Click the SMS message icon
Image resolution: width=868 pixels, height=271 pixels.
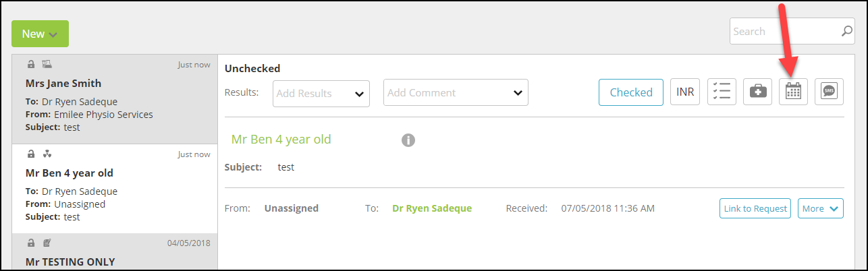click(x=829, y=92)
